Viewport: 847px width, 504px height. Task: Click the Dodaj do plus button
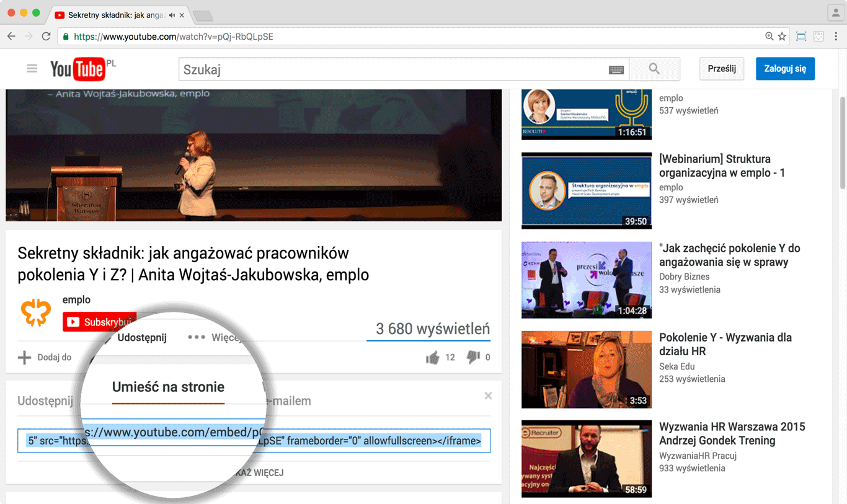45,357
